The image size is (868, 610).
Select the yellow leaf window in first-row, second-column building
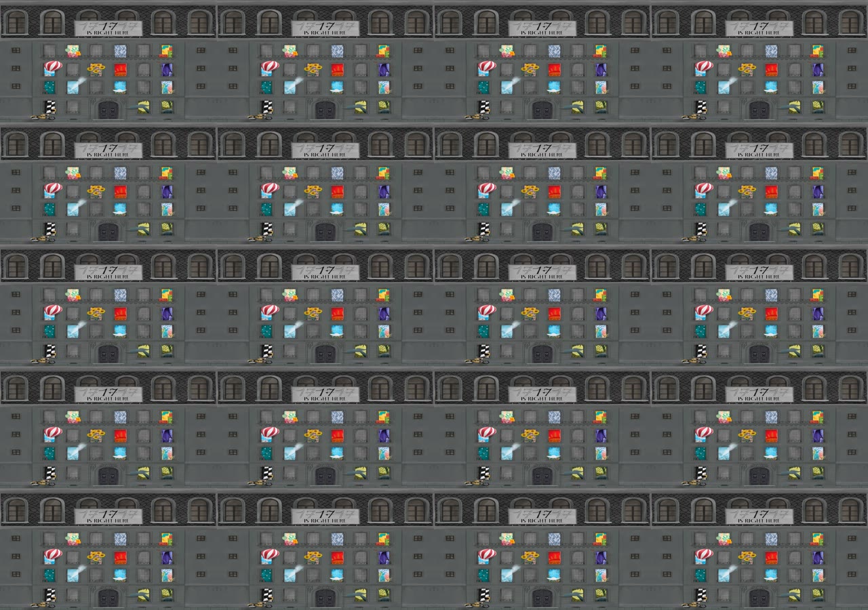coord(361,105)
